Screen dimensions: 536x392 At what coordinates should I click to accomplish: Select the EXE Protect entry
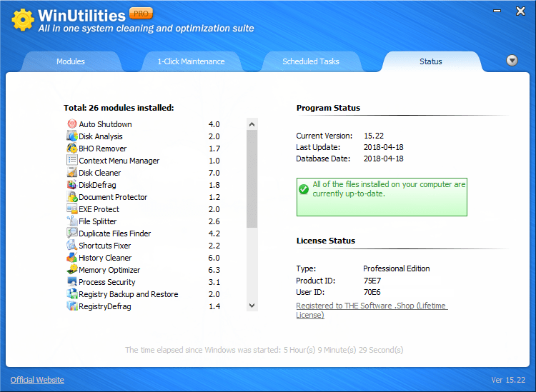click(99, 209)
